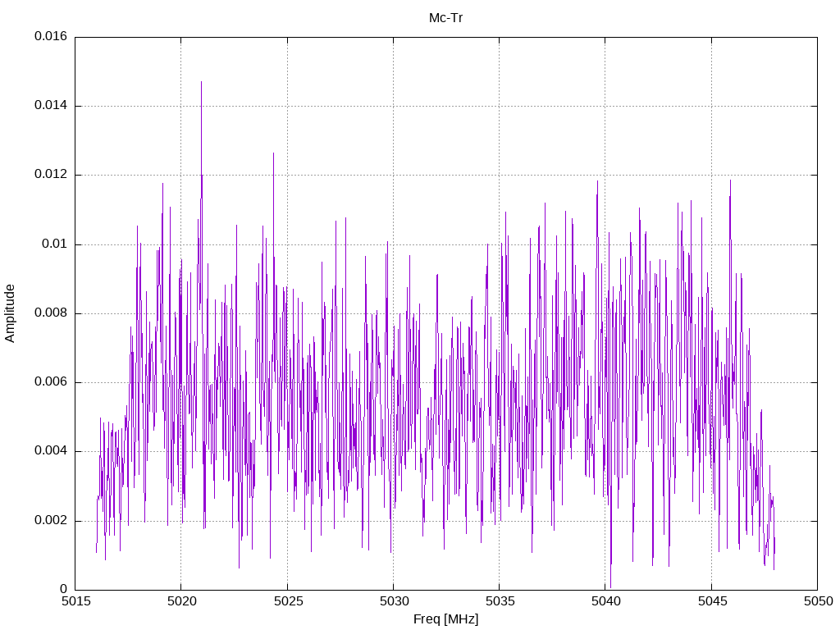Click the 0.01 y-axis tick label
This screenshot has width=840, height=630.
(x=55, y=244)
